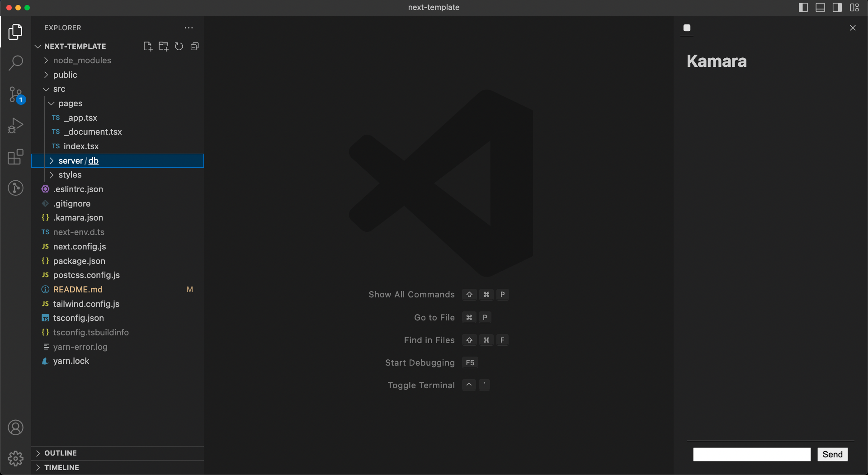Close the Kamara side panel
The width and height of the screenshot is (868, 475).
point(853,28)
